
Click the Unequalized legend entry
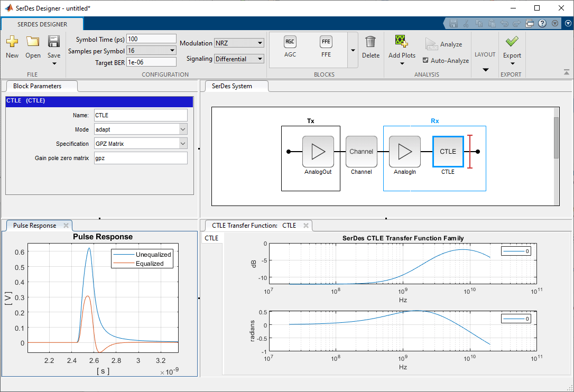click(x=142, y=255)
